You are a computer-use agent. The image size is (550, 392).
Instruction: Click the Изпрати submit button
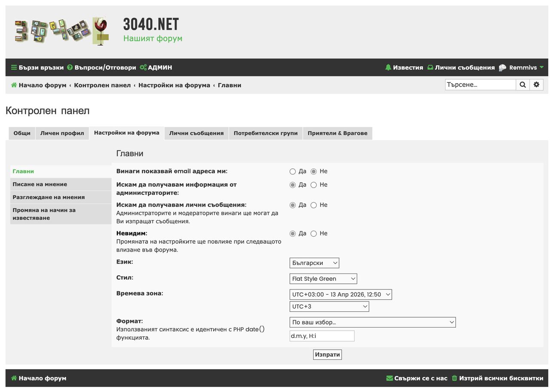(327, 355)
